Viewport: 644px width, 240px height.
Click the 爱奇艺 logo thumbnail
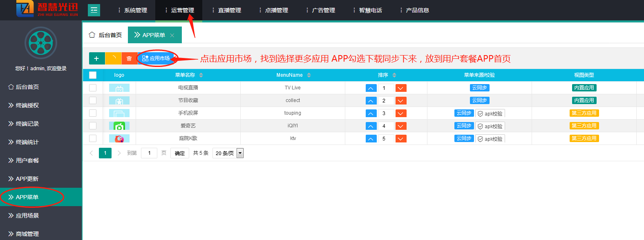click(119, 126)
